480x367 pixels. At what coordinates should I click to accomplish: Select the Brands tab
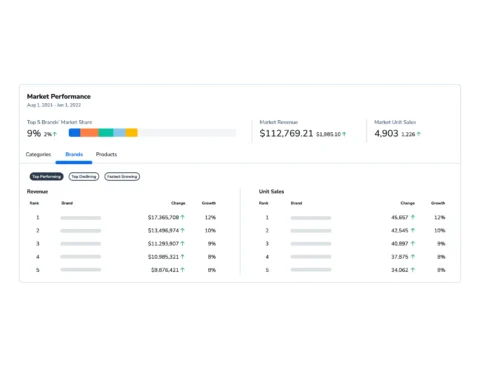point(74,154)
